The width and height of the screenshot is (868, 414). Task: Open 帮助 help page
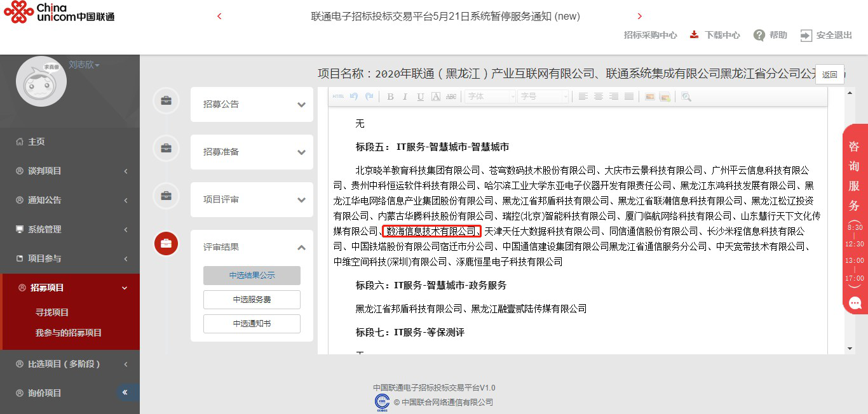(x=770, y=36)
